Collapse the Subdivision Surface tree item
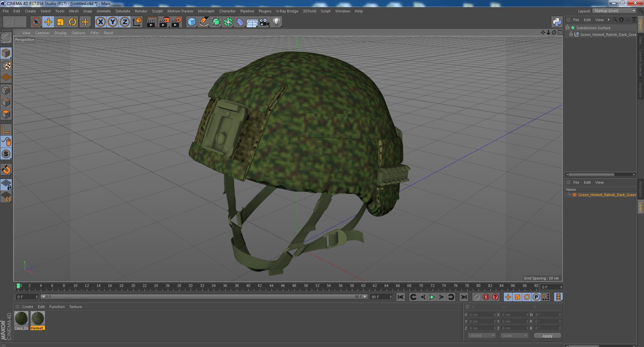 pos(567,28)
